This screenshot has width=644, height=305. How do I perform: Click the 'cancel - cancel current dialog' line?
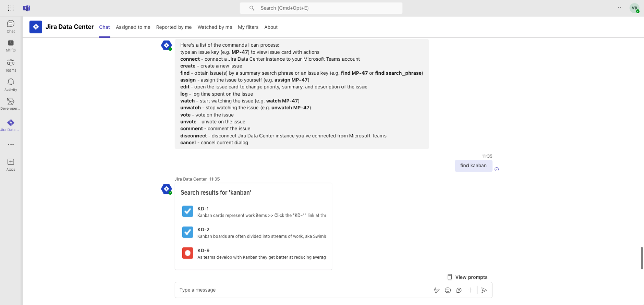click(x=214, y=143)
